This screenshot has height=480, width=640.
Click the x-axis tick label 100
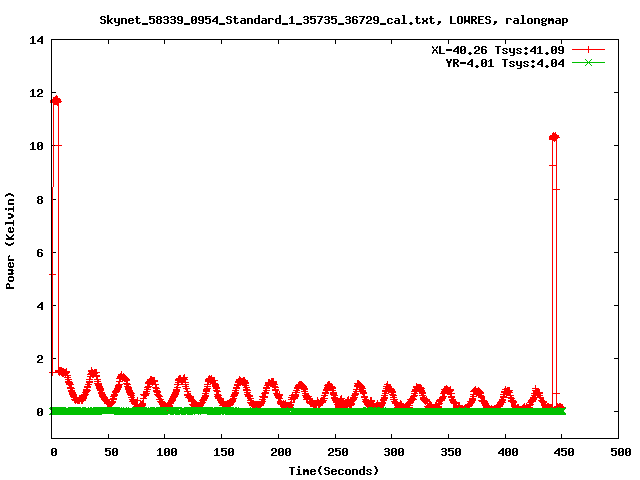tap(167, 452)
